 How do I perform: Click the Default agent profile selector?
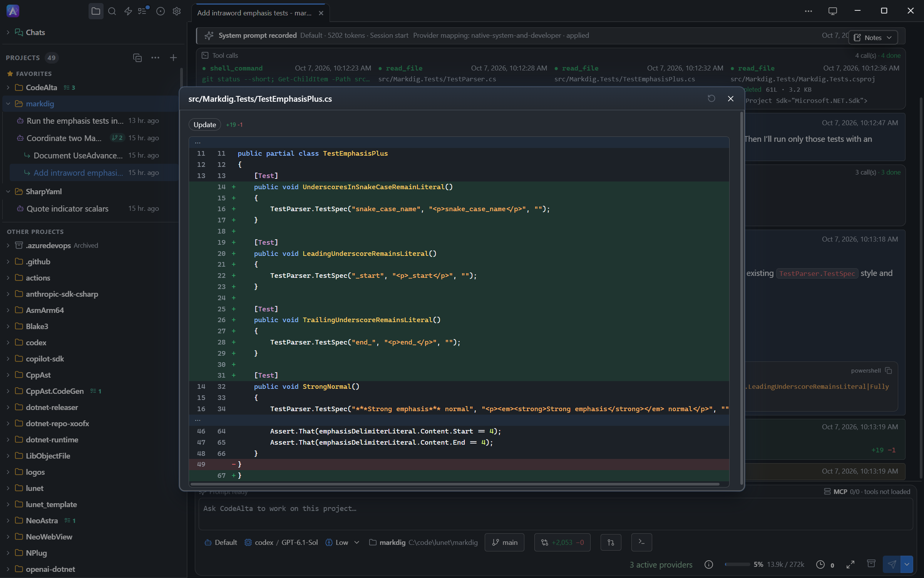221,543
